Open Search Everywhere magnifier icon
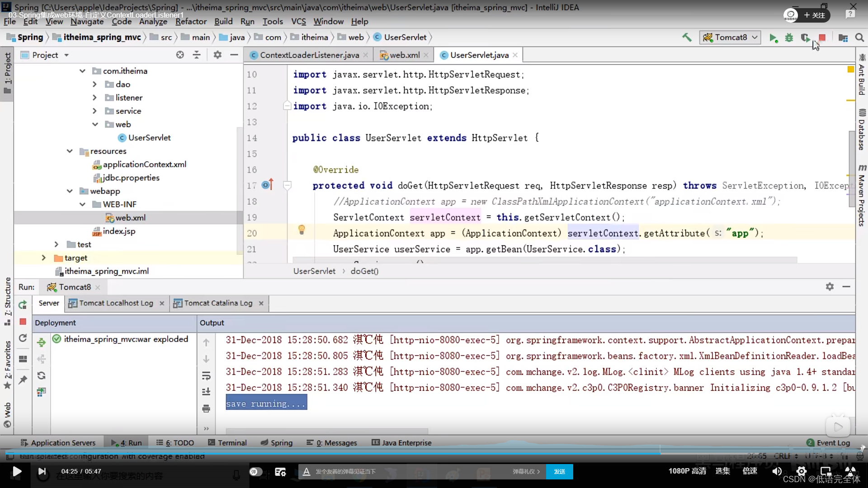Viewport: 868px width, 488px height. 859,38
